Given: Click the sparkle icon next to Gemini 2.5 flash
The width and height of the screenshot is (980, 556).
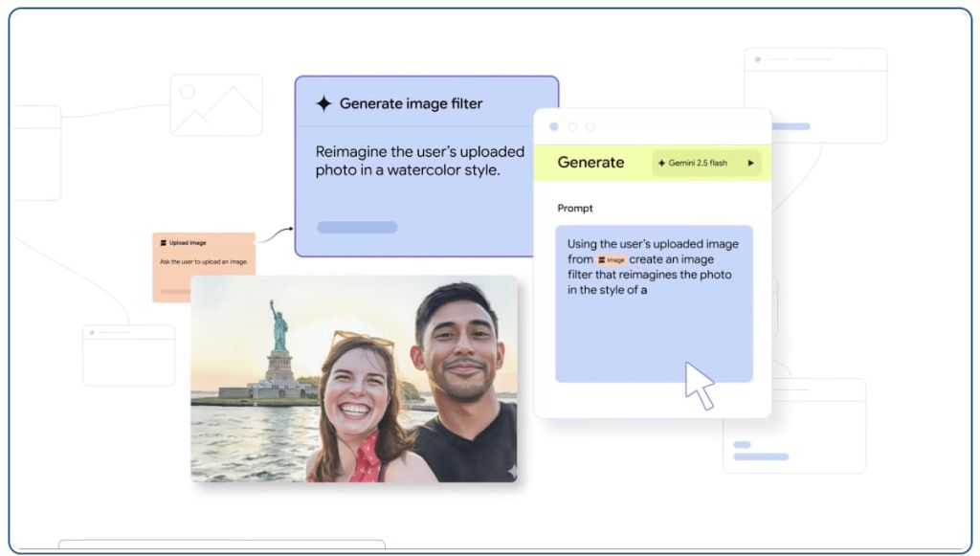Looking at the screenshot, I should 661,164.
